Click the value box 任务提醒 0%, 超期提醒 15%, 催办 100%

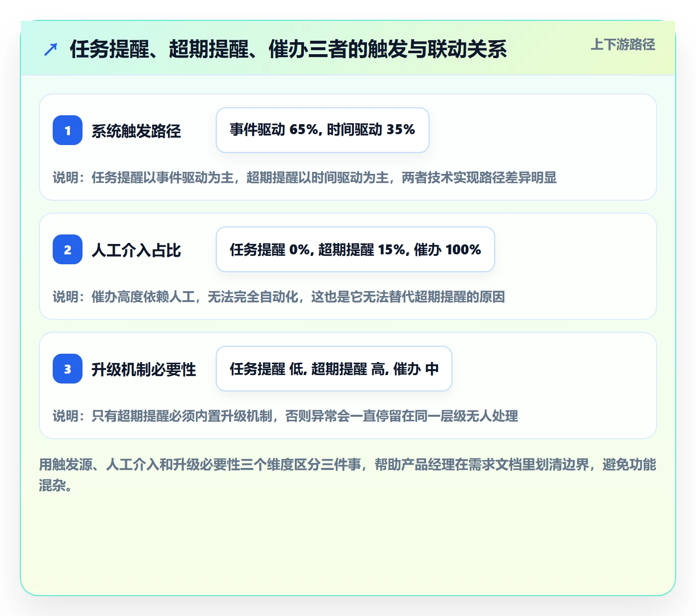click(x=355, y=249)
